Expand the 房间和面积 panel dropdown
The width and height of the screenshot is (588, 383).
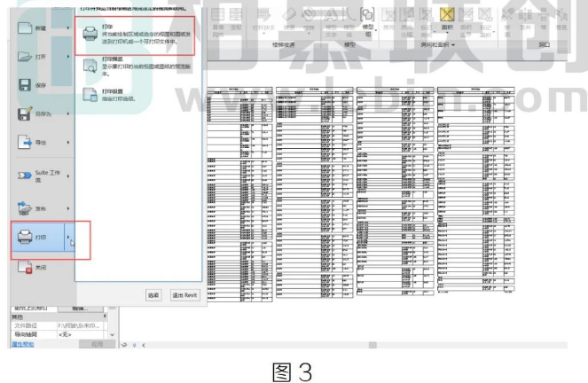453,45
